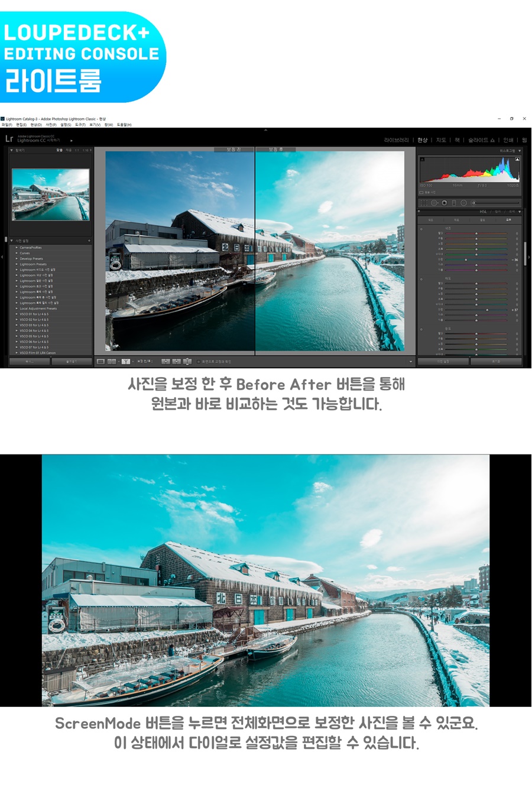Screen dimensions: 532x798
Task: Copy After settings to Before
Action: tap(176, 361)
